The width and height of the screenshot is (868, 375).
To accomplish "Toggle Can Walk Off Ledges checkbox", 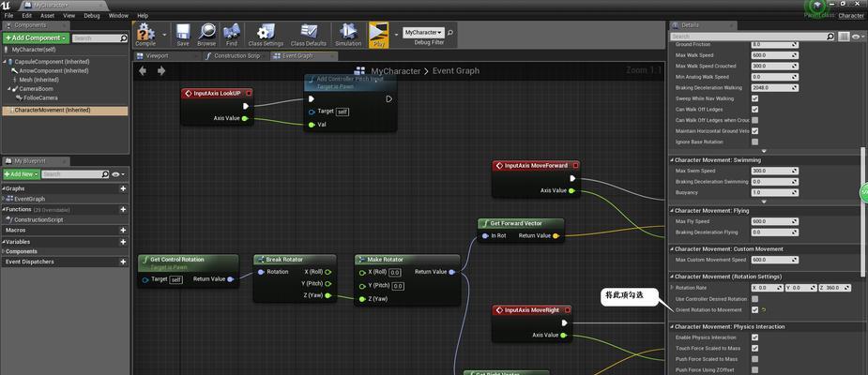I will pyautogui.click(x=754, y=110).
